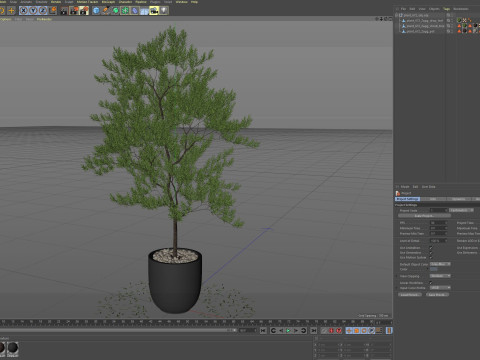This screenshot has height=360, width=480.
Task: Click green leaf texture tag, first child
Action: click(459, 20)
